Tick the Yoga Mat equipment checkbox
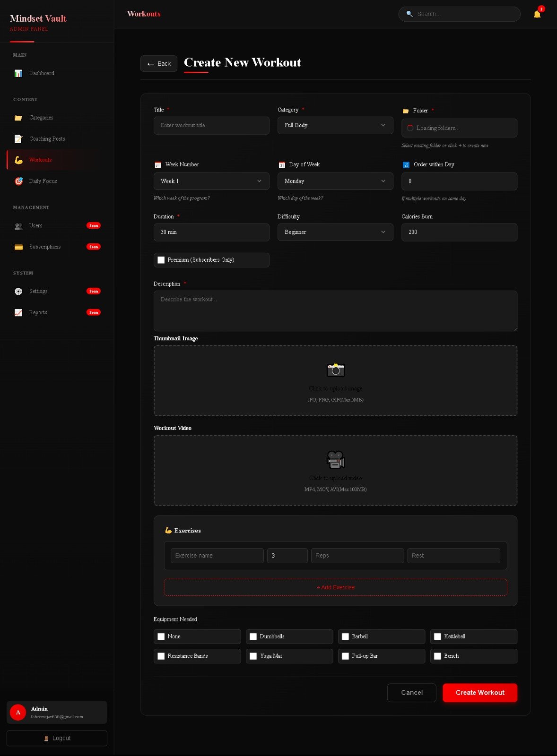This screenshot has height=756, width=557. coord(253,656)
